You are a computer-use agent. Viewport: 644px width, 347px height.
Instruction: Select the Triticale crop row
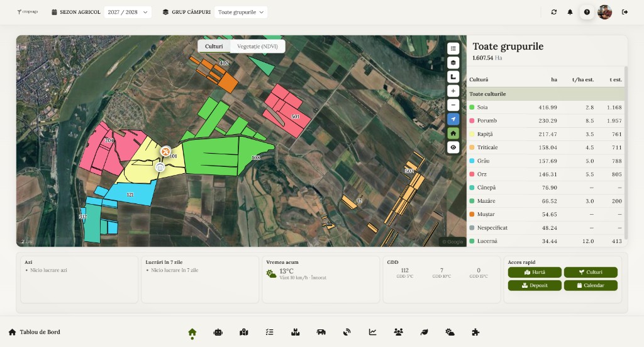(545, 147)
